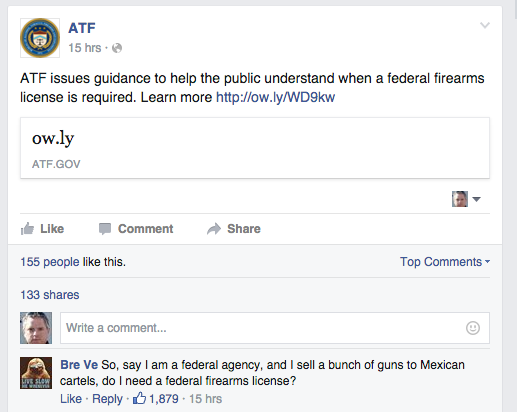Click the thumbs-up icon beside 1,879
This screenshot has width=517, height=412.
[x=139, y=398]
